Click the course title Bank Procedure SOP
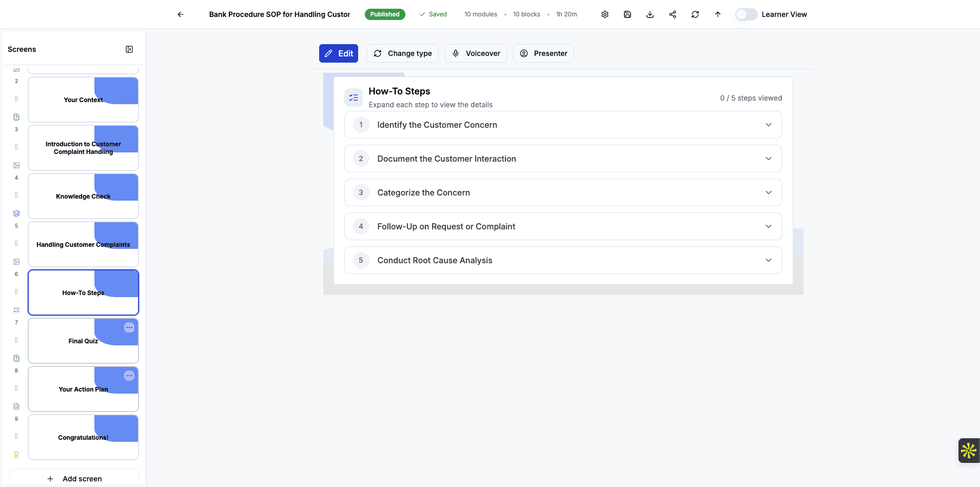 280,14
